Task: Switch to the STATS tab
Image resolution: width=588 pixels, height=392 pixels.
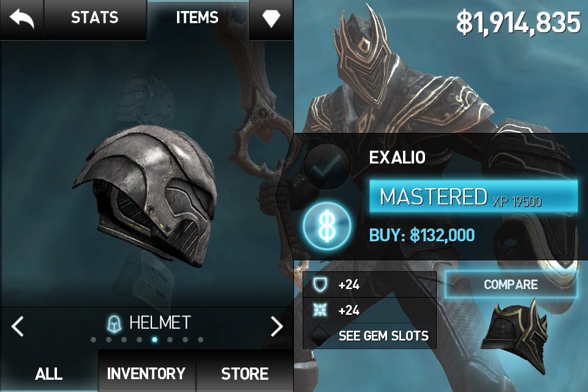Action: [x=95, y=18]
